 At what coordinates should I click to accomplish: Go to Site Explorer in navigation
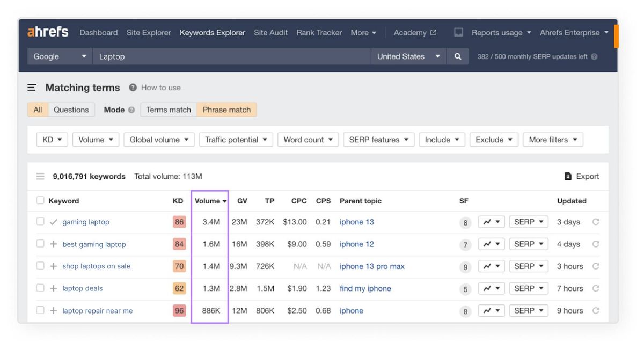149,32
